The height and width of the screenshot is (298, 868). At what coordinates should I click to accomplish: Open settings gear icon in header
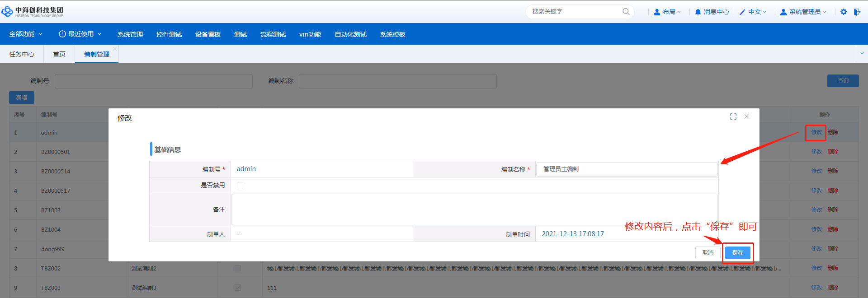point(844,12)
